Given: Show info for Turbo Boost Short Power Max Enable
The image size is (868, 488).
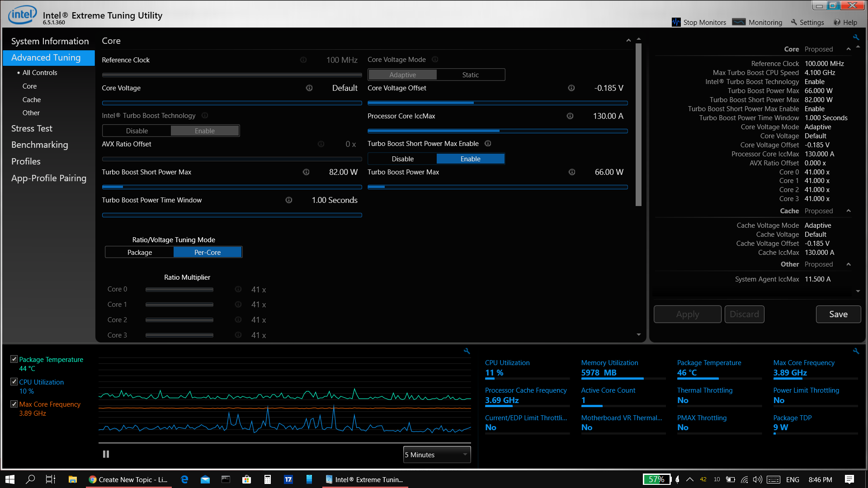Looking at the screenshot, I should 488,143.
